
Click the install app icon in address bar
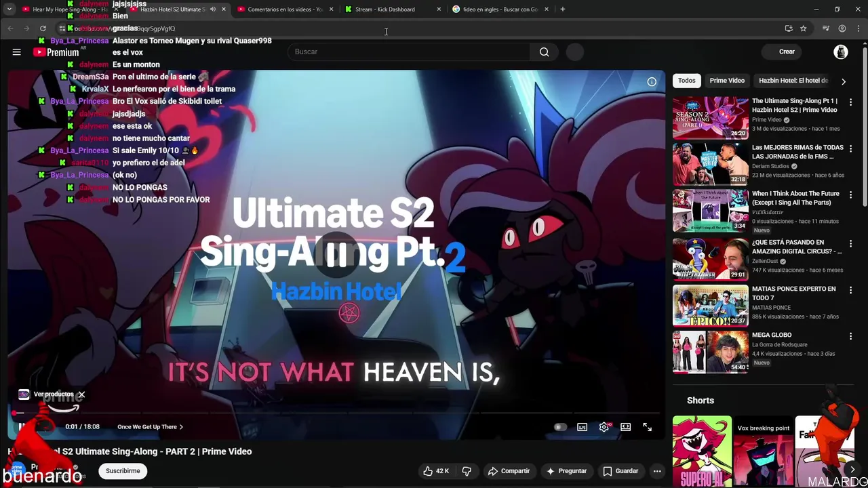tap(788, 28)
